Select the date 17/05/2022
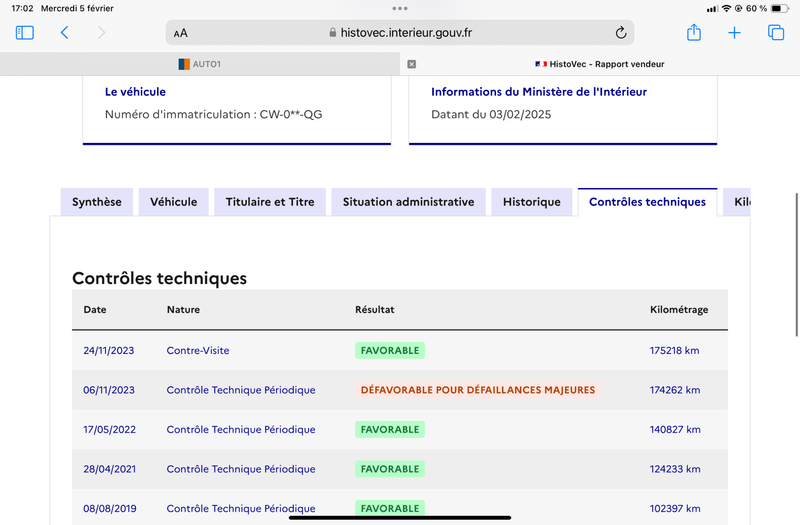Viewport: 800px width, 525px height. [110, 430]
